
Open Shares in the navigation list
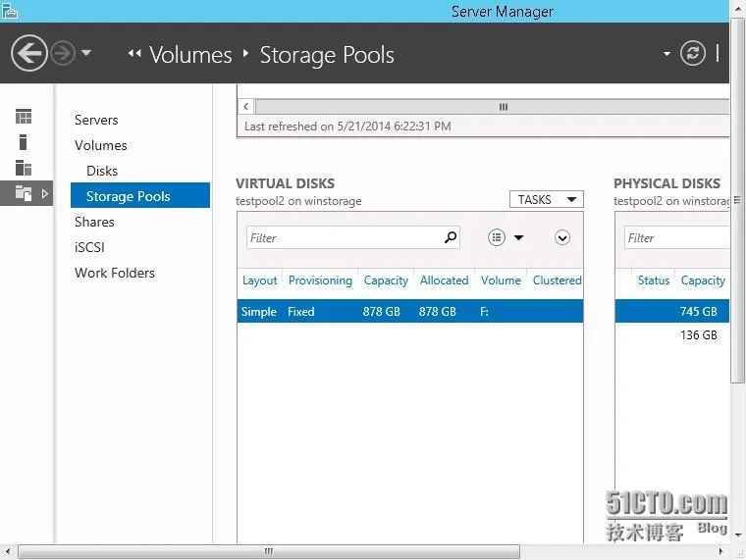click(x=94, y=222)
